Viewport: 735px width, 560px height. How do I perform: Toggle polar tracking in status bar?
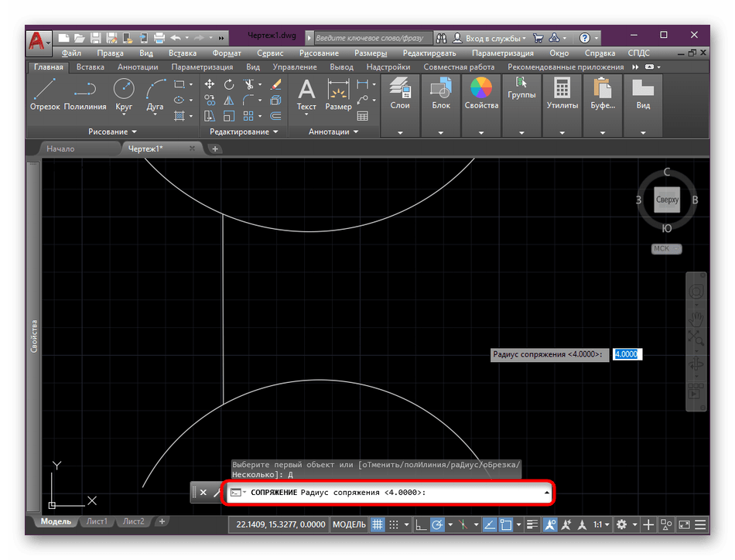[x=437, y=525]
